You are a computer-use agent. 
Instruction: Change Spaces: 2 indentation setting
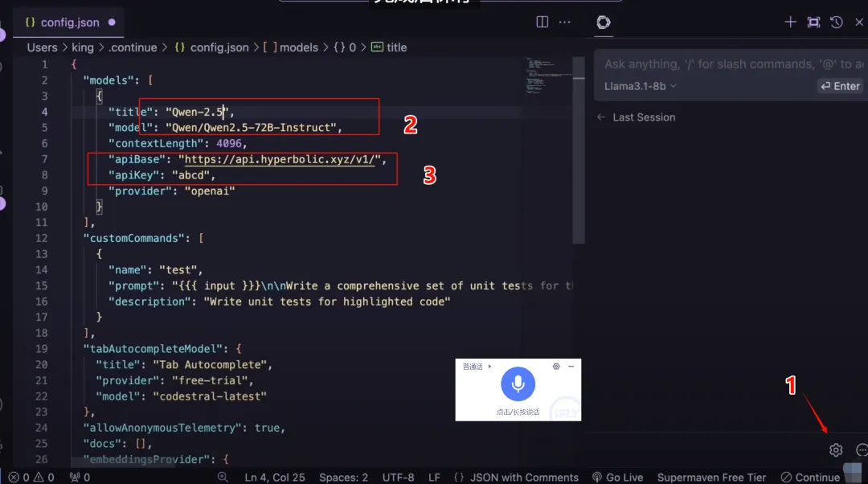click(343, 477)
